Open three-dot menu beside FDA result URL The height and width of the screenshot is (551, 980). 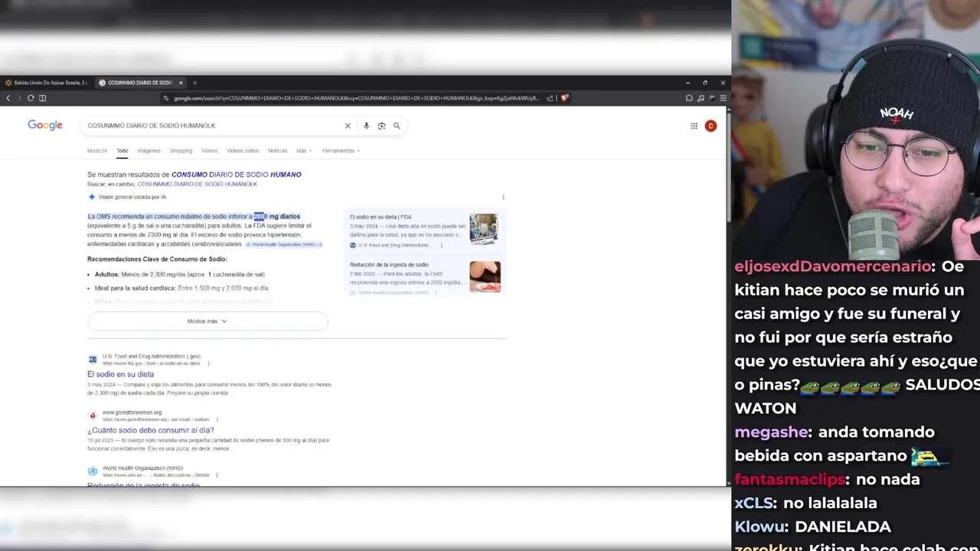[208, 364]
